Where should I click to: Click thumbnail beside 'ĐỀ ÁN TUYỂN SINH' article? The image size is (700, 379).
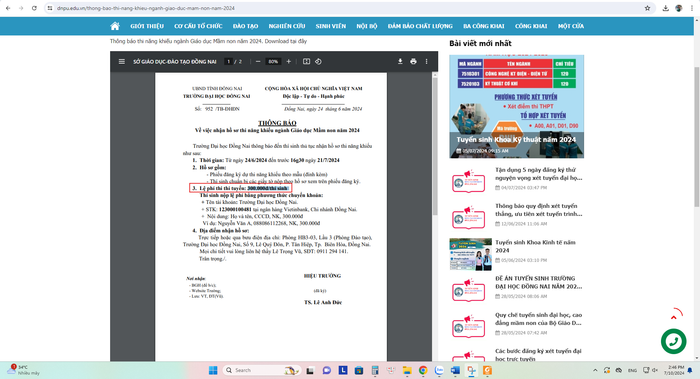pyautogui.click(x=469, y=290)
